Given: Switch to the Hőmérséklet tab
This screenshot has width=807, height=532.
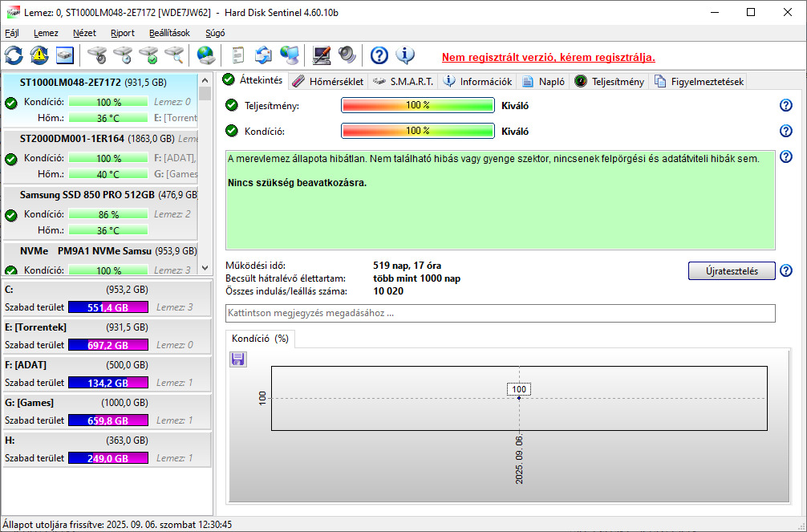Looking at the screenshot, I should [x=330, y=82].
